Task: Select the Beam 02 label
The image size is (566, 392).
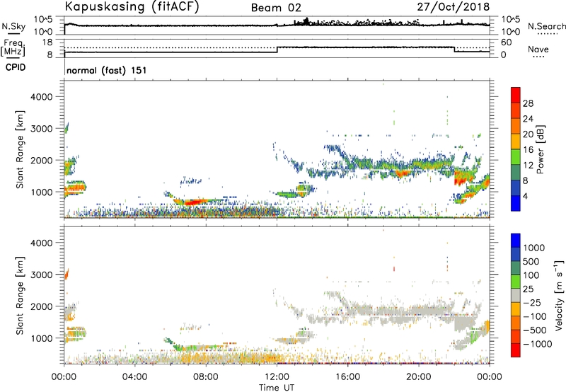Action: tap(276, 8)
